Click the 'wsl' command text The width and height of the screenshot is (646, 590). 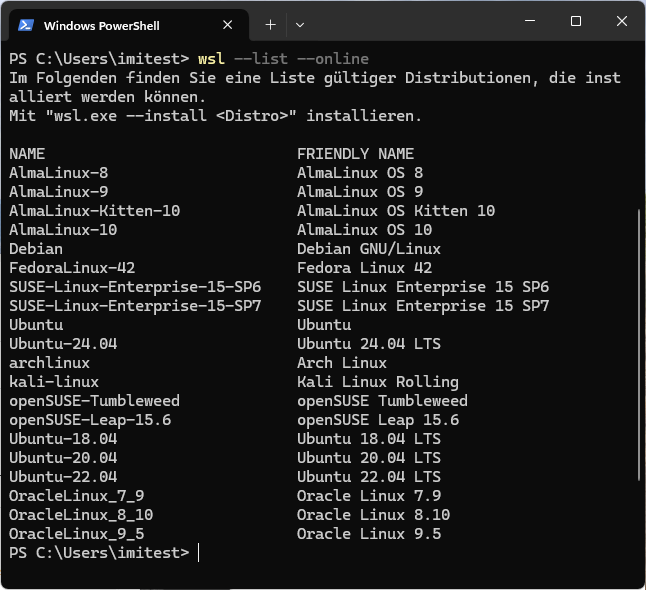coord(211,59)
